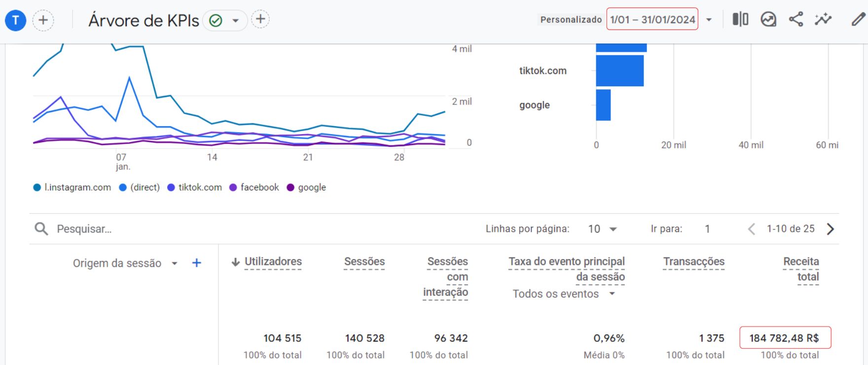Expand the date range dropdown arrow

click(x=709, y=20)
